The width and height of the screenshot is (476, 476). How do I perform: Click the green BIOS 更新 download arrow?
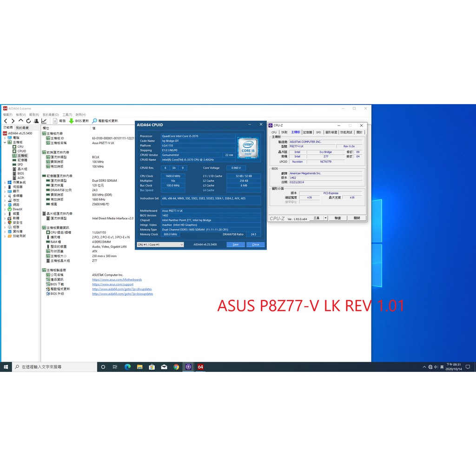coord(71,121)
